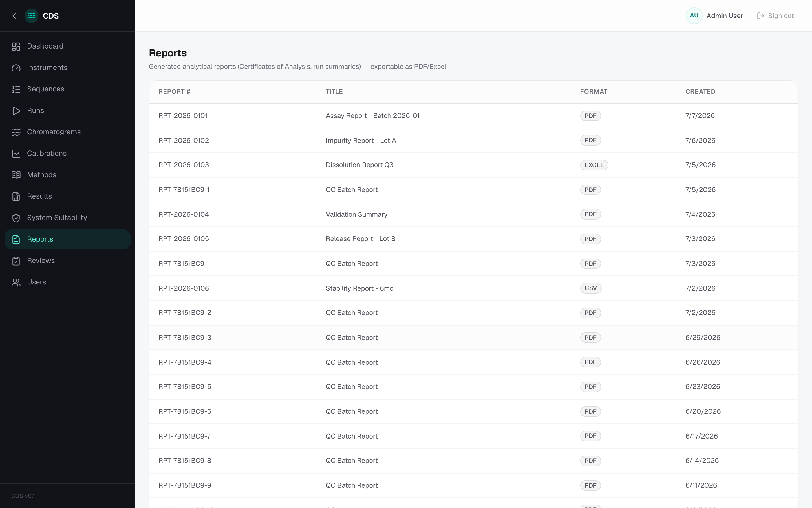Click created date 6/29/2026
The width and height of the screenshot is (812, 508).
point(703,338)
